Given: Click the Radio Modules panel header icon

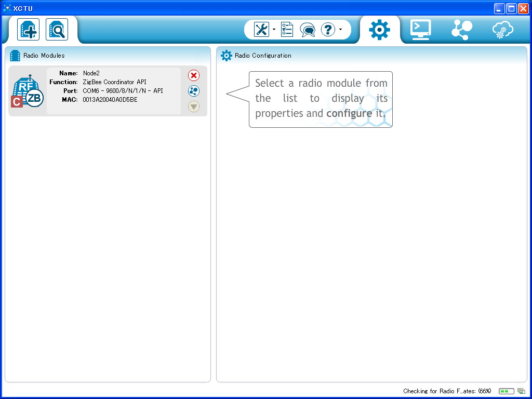Looking at the screenshot, I should (15, 56).
